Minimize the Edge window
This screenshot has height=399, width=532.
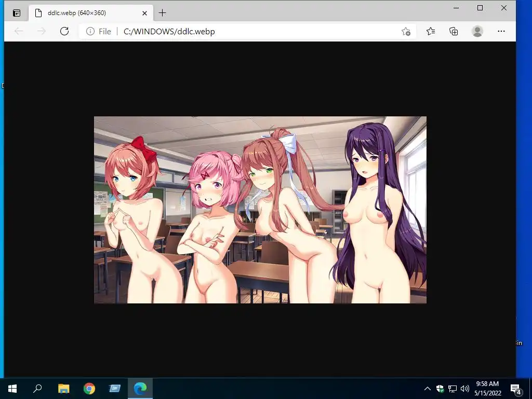click(456, 8)
